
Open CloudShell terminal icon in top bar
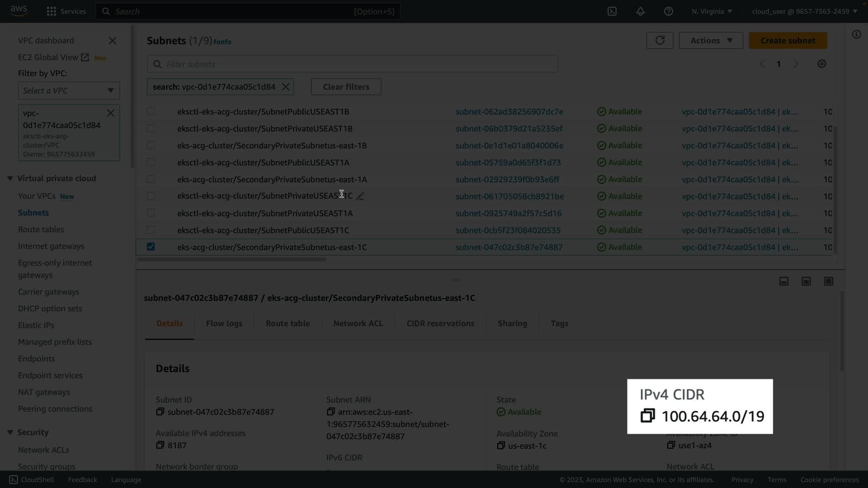612,11
